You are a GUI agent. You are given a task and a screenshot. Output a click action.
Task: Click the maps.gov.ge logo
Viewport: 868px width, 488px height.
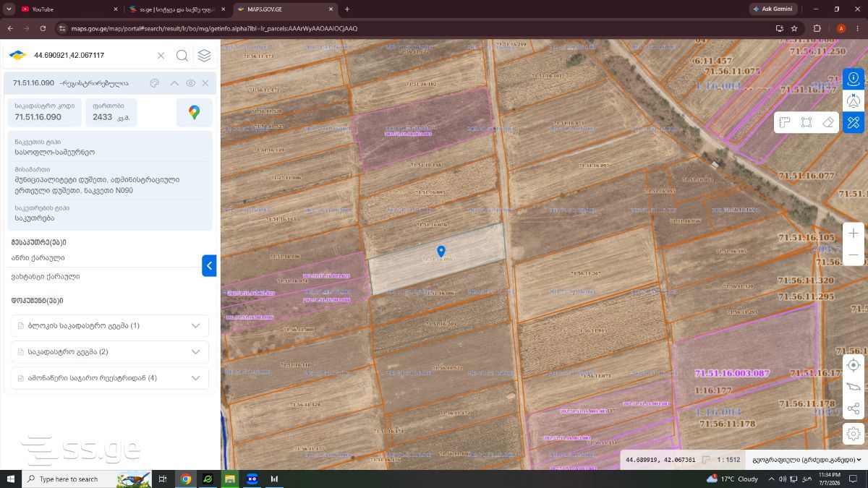tap(17, 56)
